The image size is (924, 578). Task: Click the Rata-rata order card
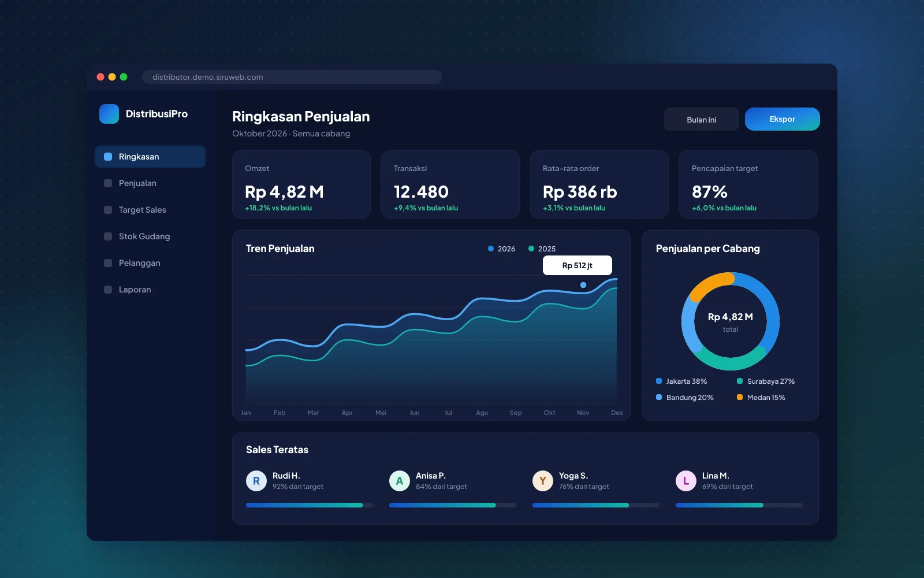(599, 184)
